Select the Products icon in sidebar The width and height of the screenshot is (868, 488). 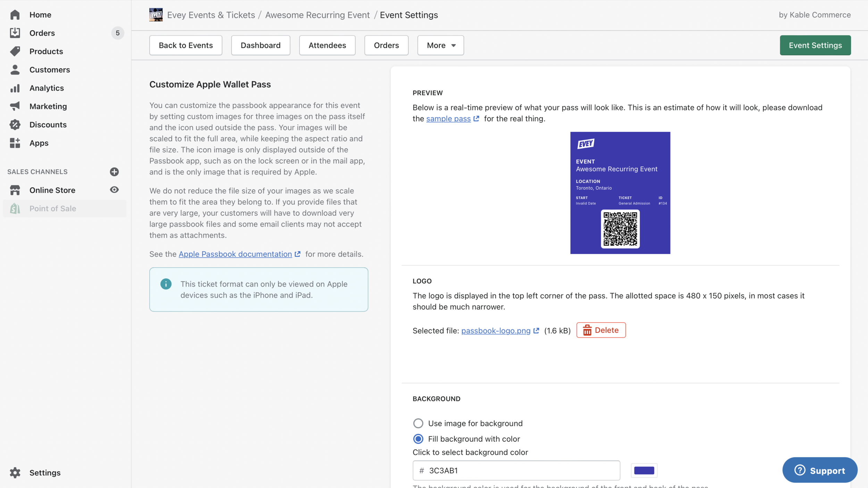coord(15,51)
